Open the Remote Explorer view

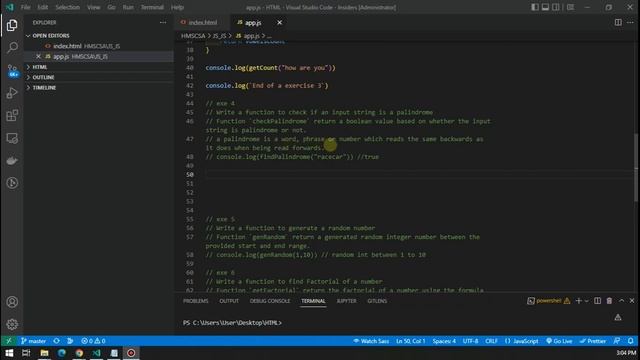(x=12, y=138)
